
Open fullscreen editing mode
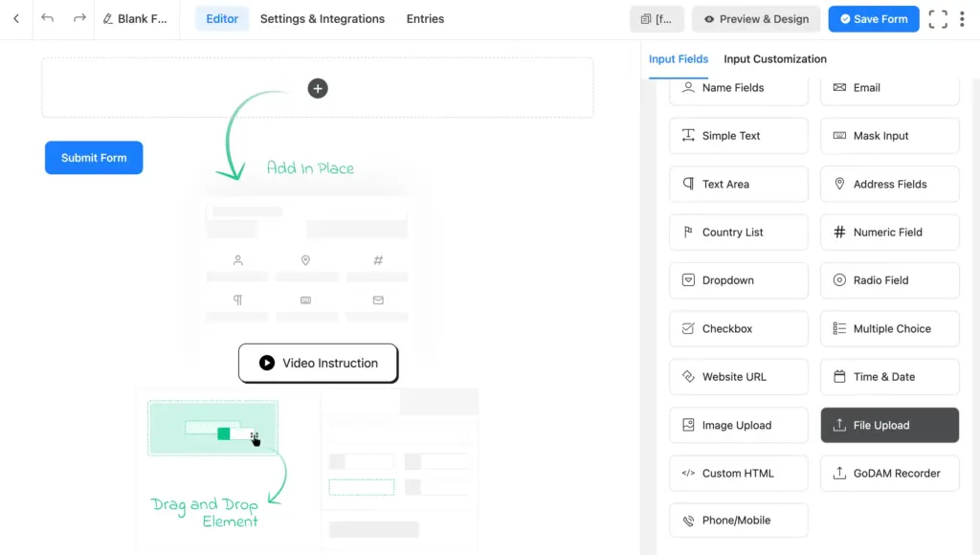(x=937, y=18)
